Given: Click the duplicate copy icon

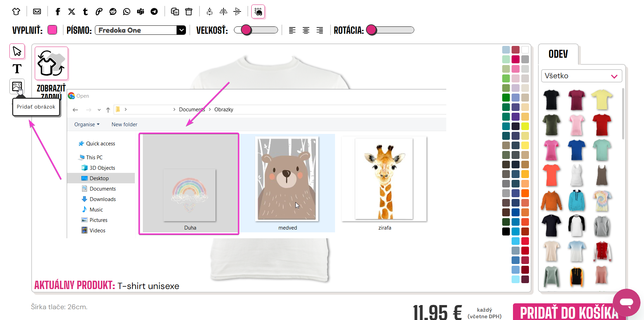Looking at the screenshot, I should [x=175, y=11].
